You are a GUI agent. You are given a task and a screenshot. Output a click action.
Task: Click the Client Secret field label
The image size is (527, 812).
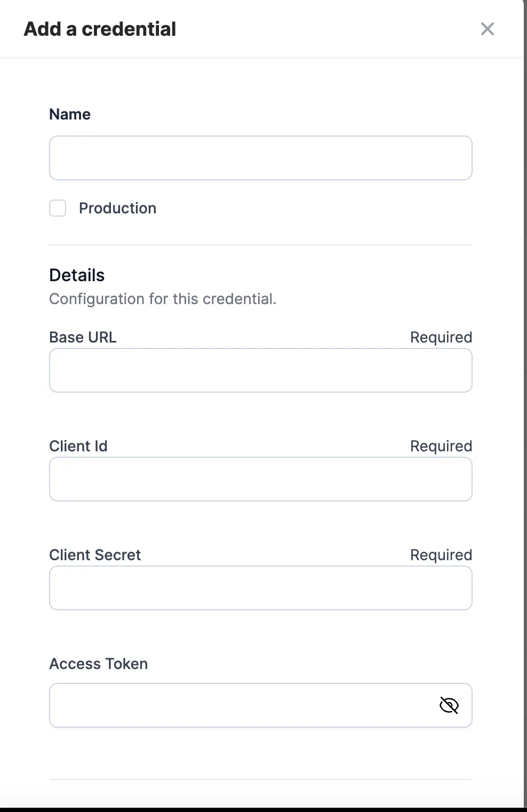tap(95, 555)
